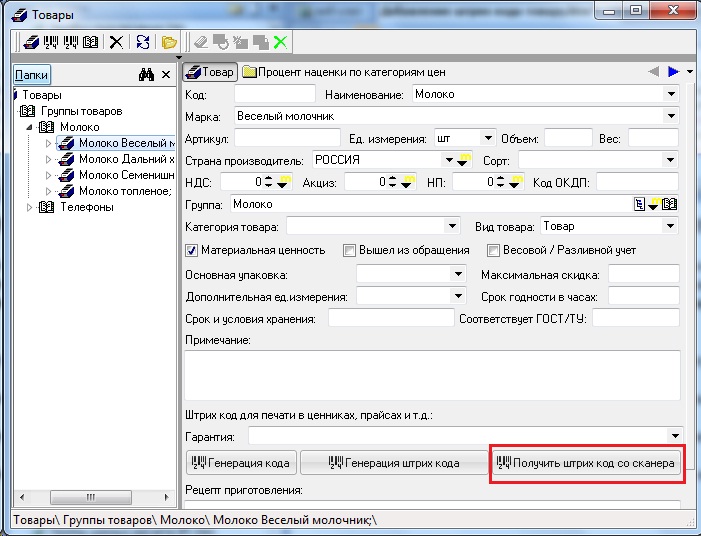Click the book (product group) toolbar icon
The width and height of the screenshot is (701, 536).
point(90,42)
